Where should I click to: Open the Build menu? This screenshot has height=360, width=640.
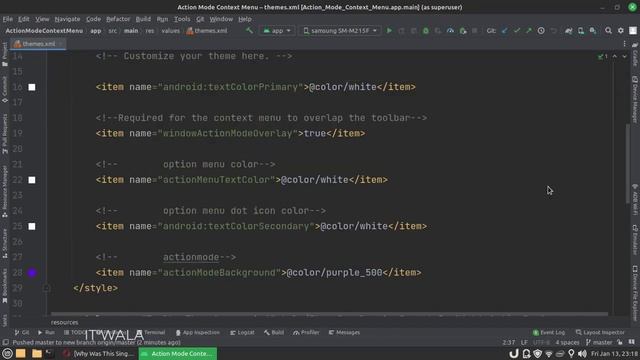pyautogui.click(x=143, y=19)
